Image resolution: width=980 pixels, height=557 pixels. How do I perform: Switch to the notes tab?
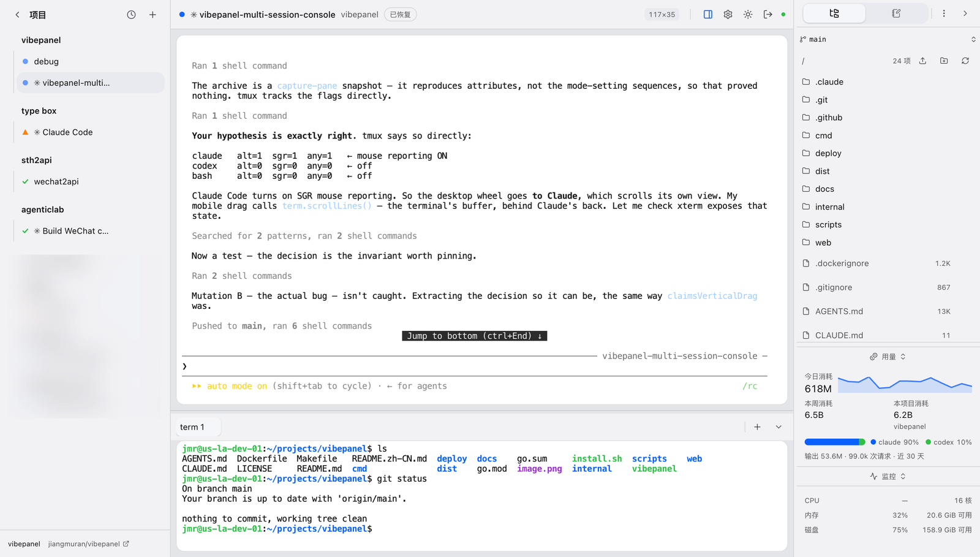(896, 13)
